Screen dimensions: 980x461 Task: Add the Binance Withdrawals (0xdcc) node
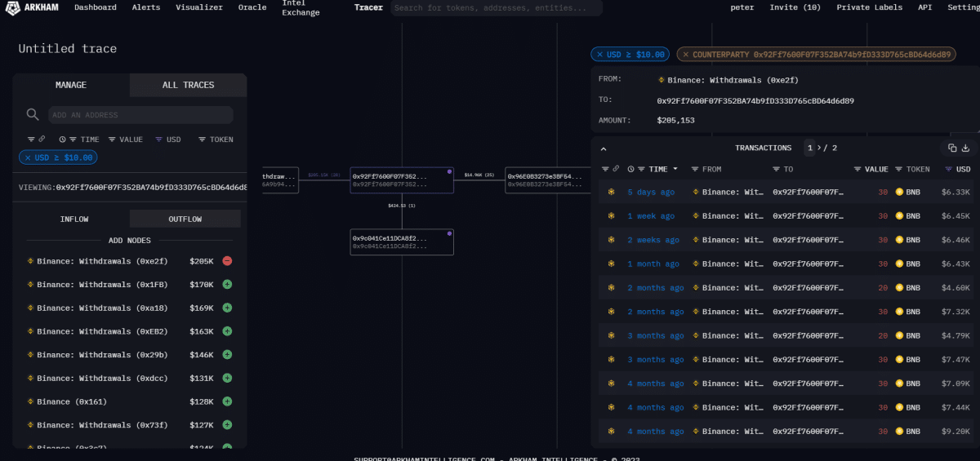point(227,378)
